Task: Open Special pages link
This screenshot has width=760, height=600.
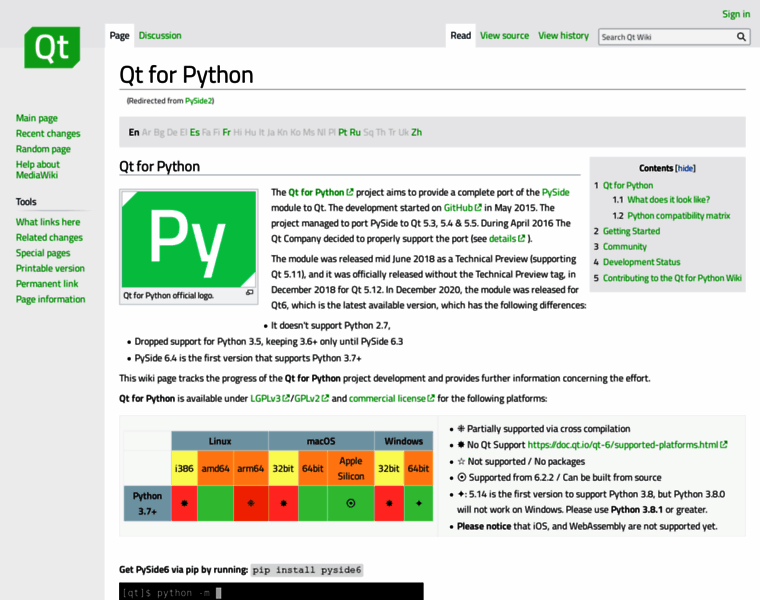Action: pyautogui.click(x=43, y=253)
